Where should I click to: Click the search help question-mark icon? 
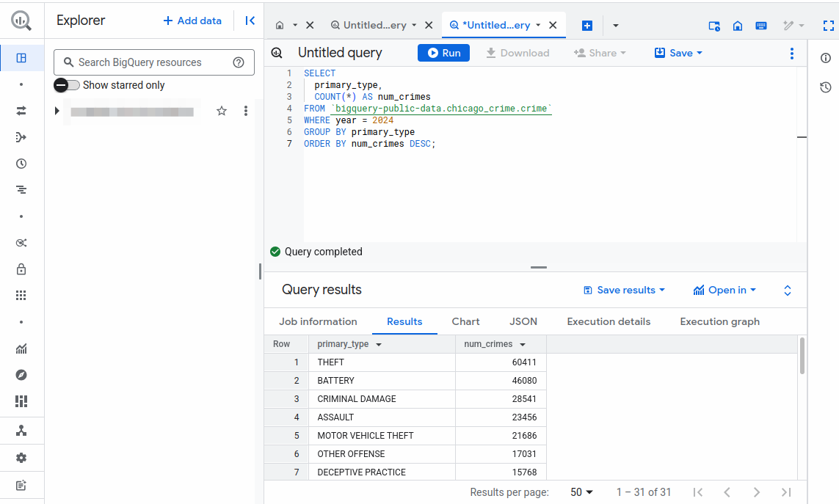pos(239,62)
